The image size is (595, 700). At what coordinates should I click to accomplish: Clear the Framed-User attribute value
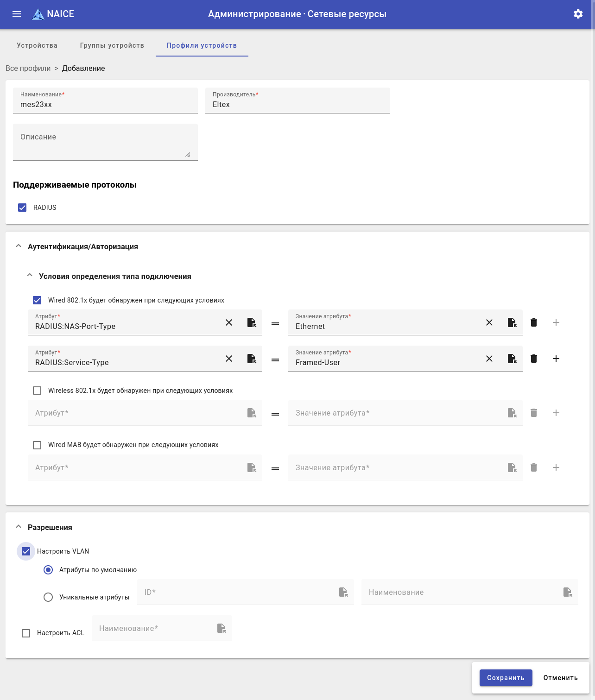(489, 359)
